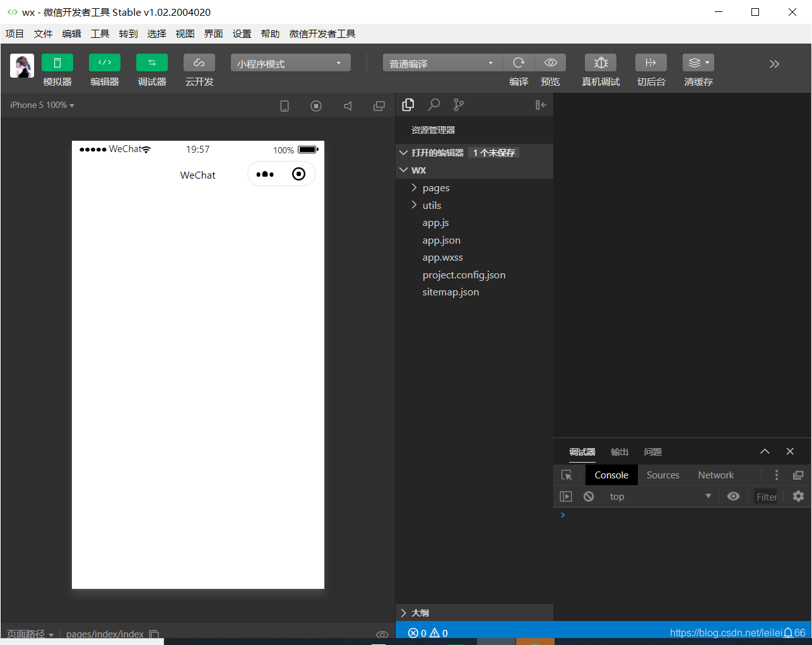Click the user avatar in toolbar
Image resolution: width=812 pixels, height=645 pixels.
point(22,66)
